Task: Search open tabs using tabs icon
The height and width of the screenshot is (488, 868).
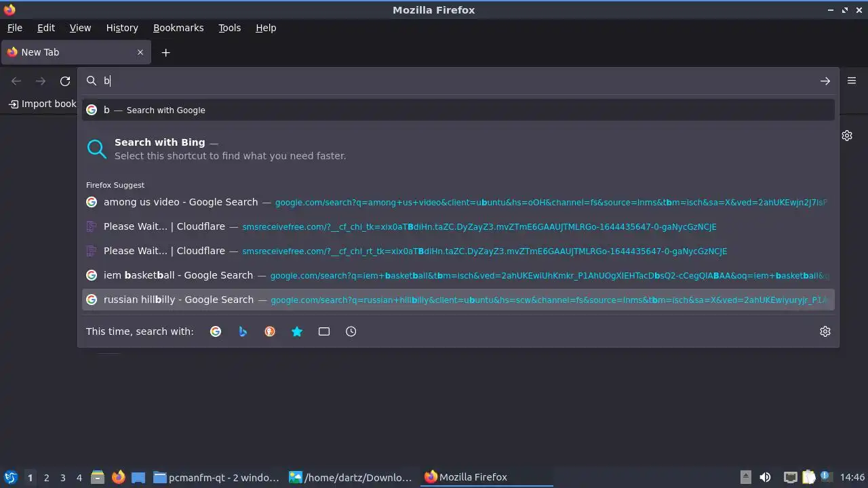Action: 324,331
